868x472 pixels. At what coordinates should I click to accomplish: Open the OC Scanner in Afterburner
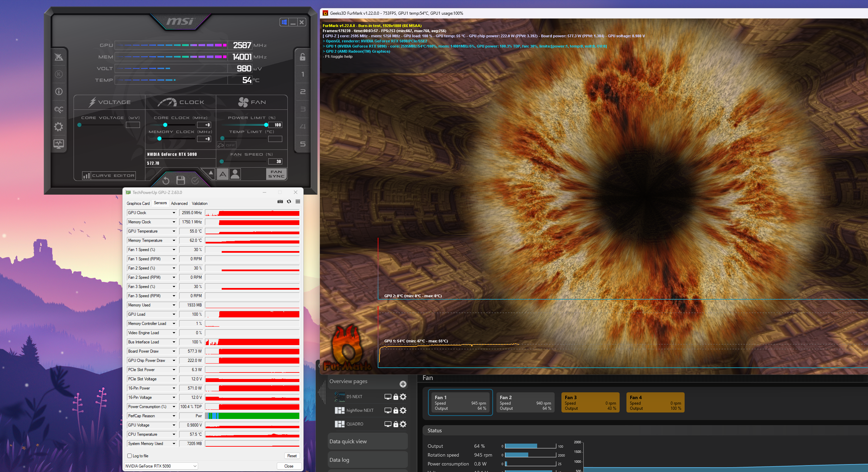click(x=59, y=109)
